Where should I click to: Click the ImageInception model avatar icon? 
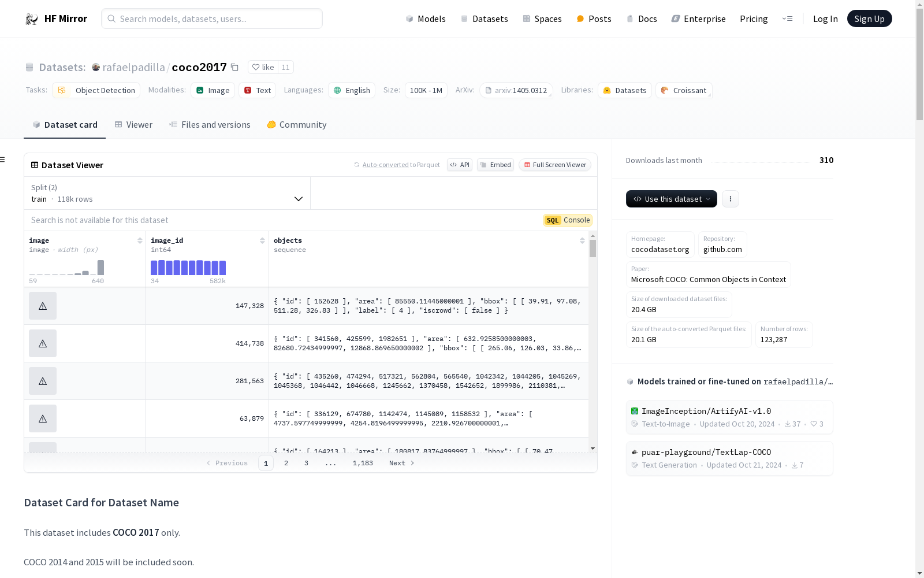click(x=635, y=411)
